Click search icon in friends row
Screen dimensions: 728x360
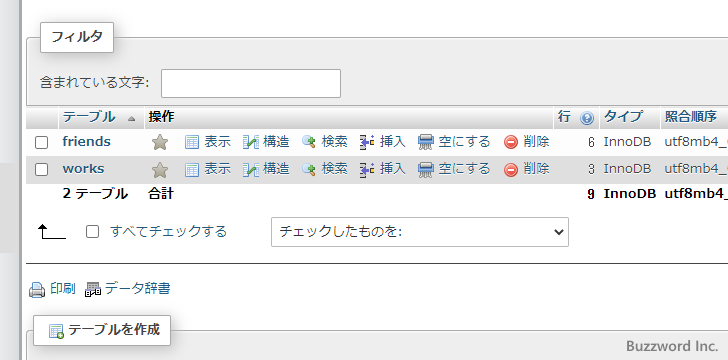click(x=309, y=142)
